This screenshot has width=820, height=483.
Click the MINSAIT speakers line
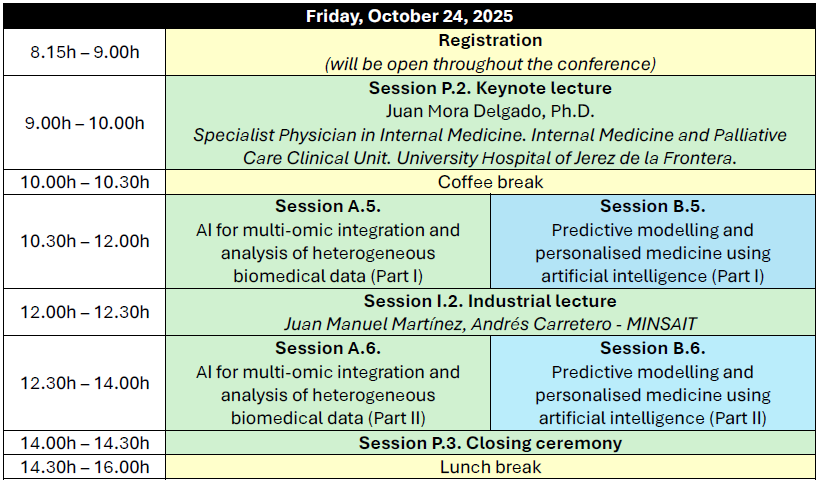click(x=490, y=324)
